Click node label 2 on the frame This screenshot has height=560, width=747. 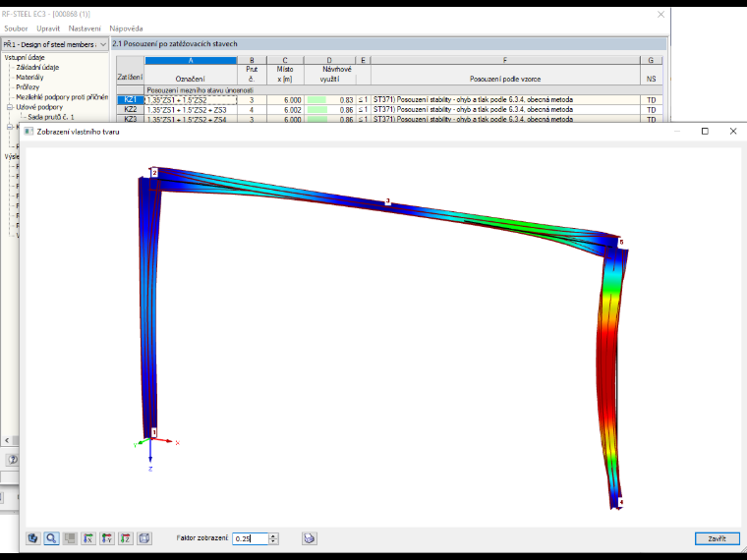click(154, 172)
